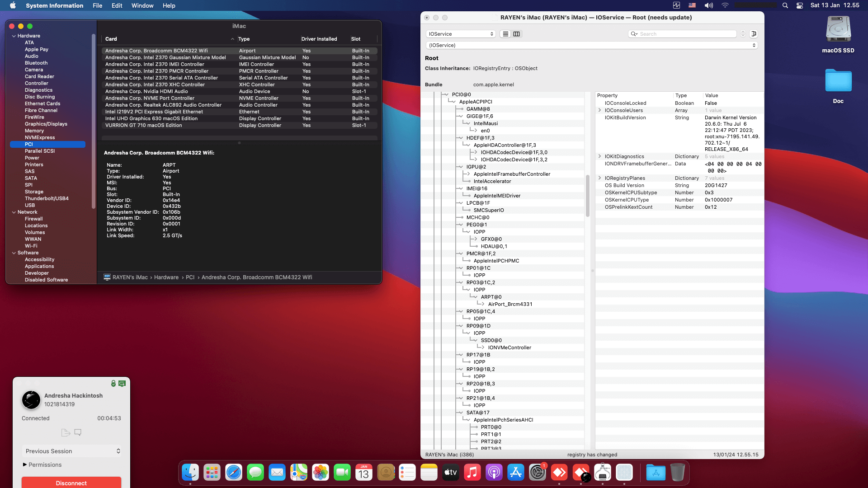Click RAYEN's iMac in path bar
Image resolution: width=868 pixels, height=488 pixels.
(x=130, y=277)
